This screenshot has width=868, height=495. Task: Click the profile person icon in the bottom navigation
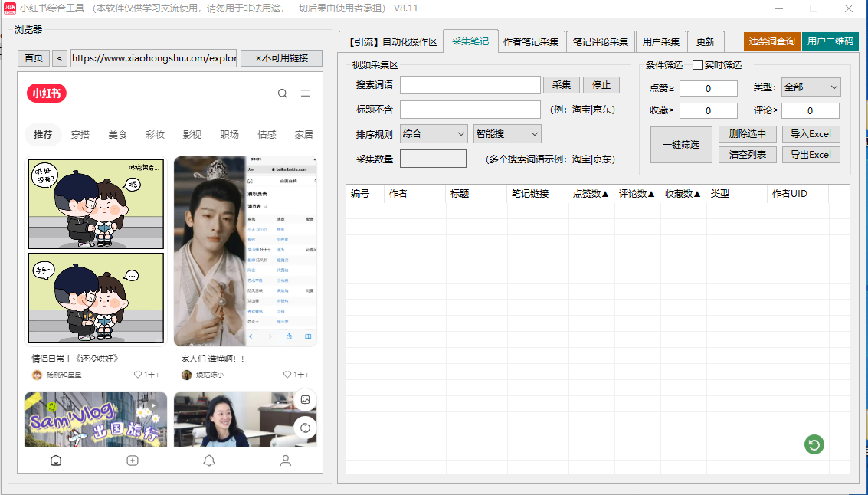pyautogui.click(x=285, y=461)
